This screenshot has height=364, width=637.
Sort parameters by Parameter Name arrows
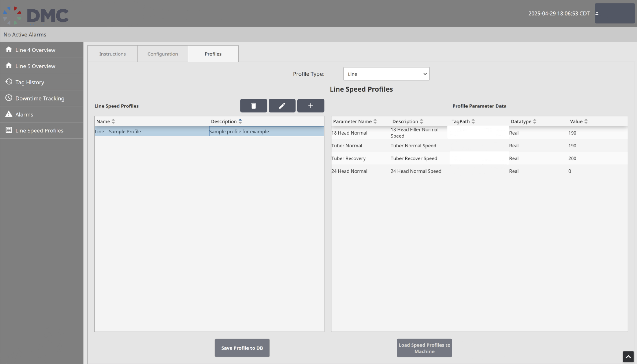click(375, 121)
